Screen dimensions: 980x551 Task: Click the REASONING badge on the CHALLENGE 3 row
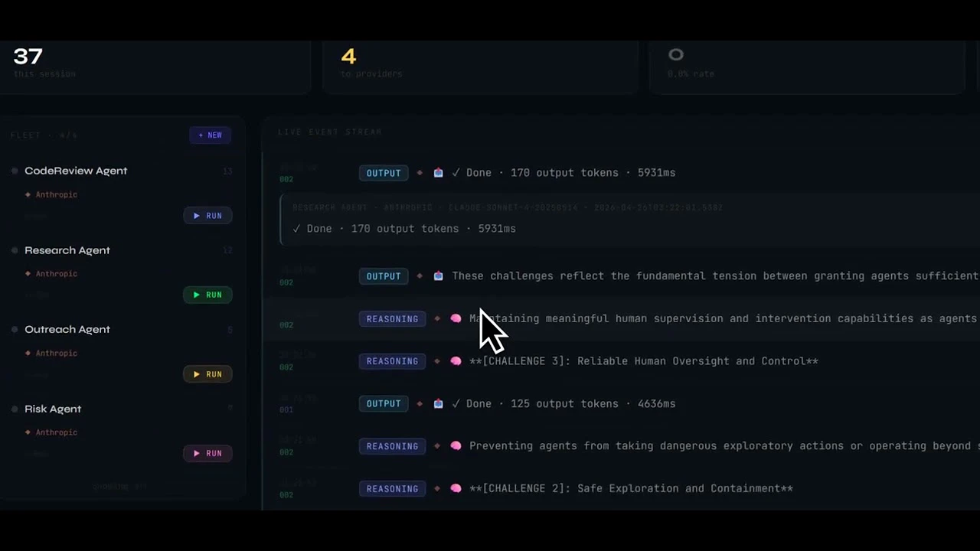(392, 361)
